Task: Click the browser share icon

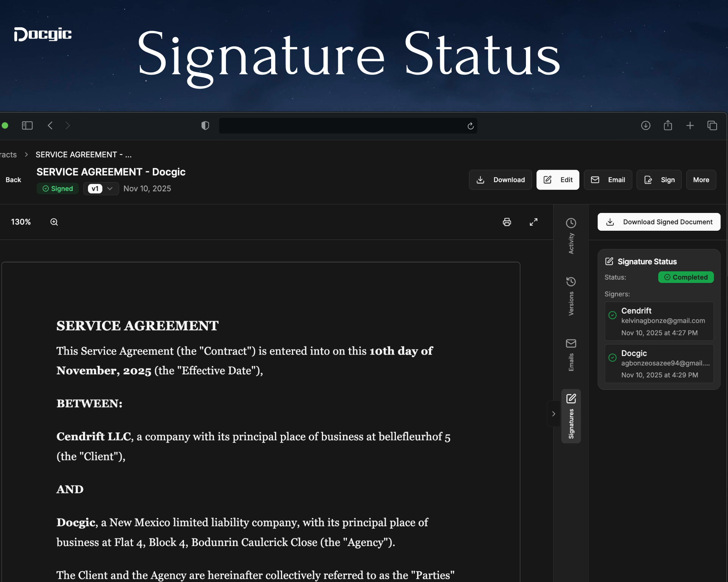Action: tap(668, 125)
